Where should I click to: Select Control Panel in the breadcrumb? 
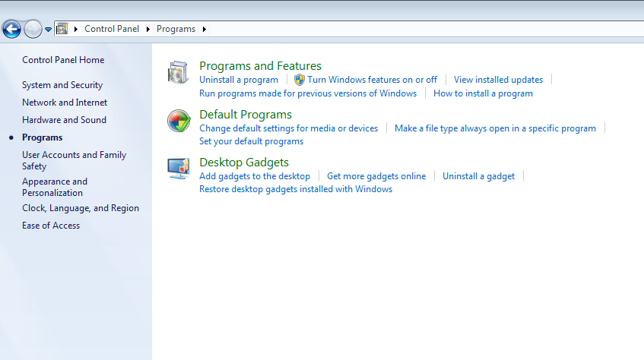click(112, 29)
